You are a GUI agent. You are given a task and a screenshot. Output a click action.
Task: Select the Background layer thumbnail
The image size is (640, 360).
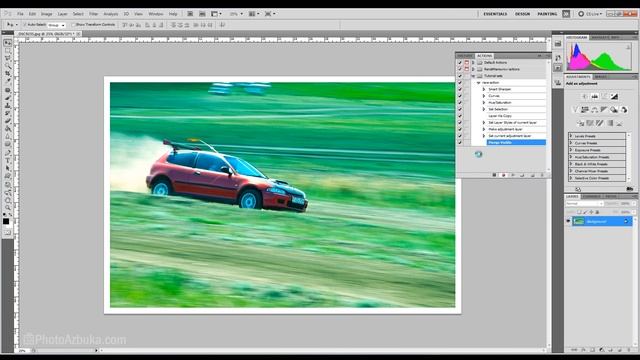click(x=578, y=221)
